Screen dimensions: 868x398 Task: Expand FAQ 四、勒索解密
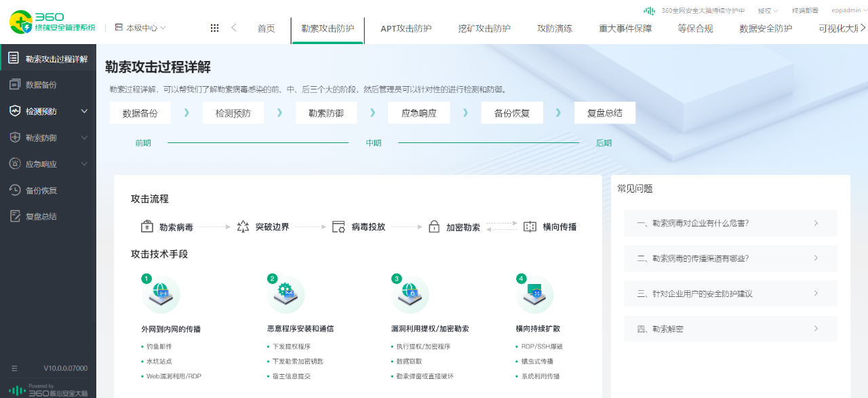730,329
